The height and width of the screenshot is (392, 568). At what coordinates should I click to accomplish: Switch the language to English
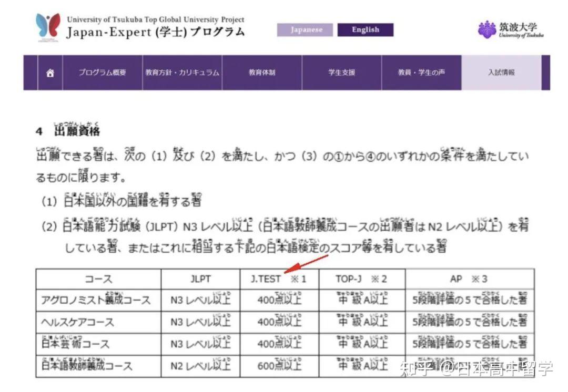[365, 29]
